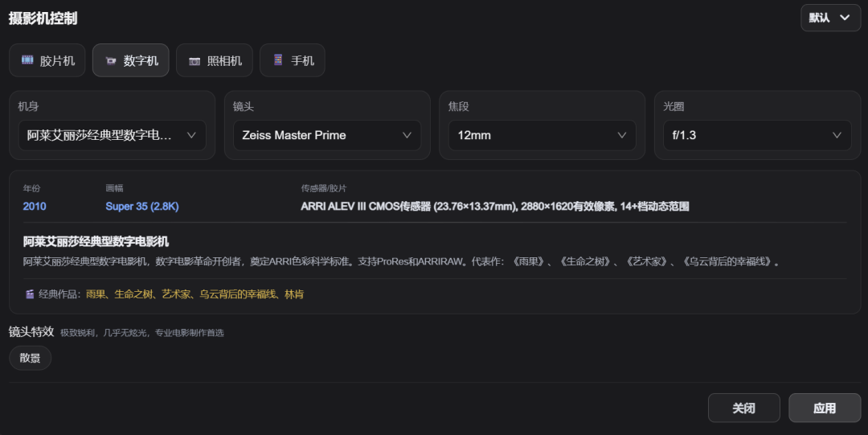Screen dimensions: 868x435
Task: Choose the 手机 tab
Action: click(x=293, y=60)
